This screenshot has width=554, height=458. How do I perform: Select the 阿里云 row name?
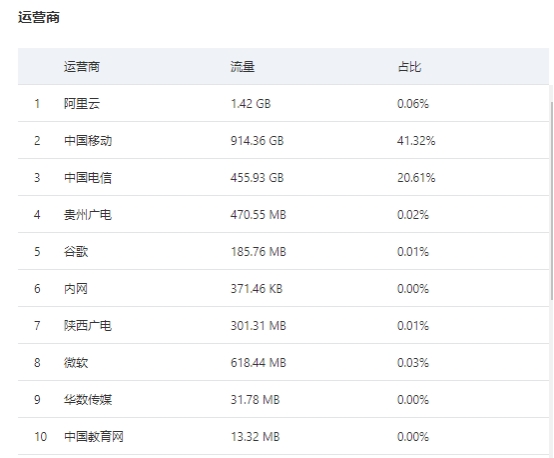[82, 104]
